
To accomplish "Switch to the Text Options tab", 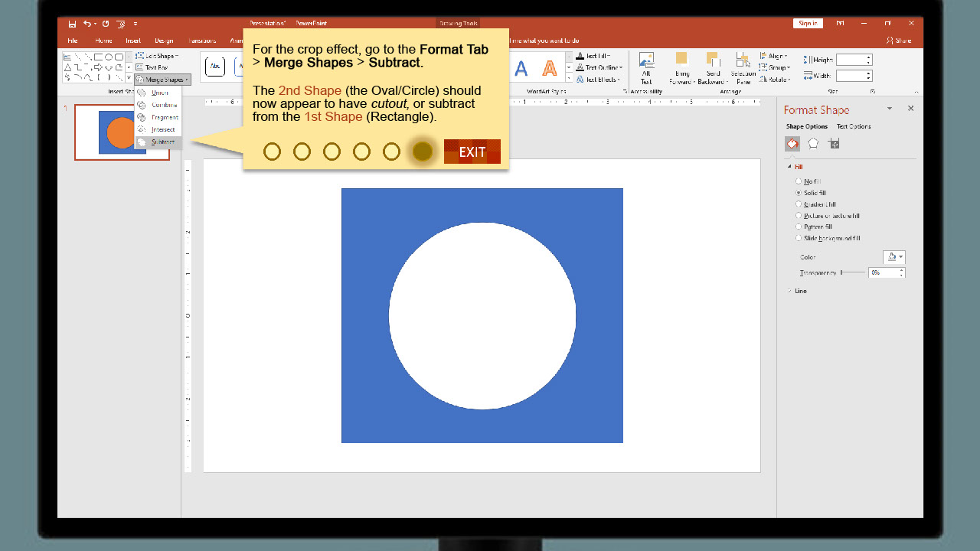I will (853, 126).
